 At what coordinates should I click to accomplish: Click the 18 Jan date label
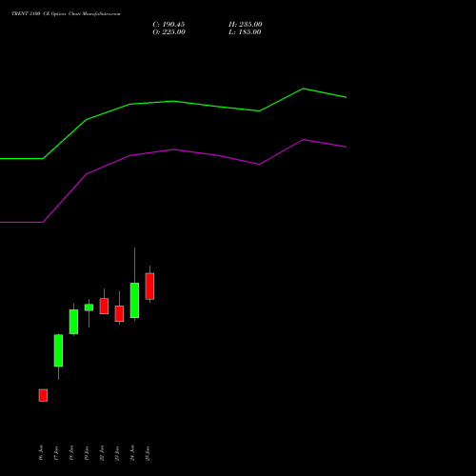pyautogui.click(x=71, y=453)
